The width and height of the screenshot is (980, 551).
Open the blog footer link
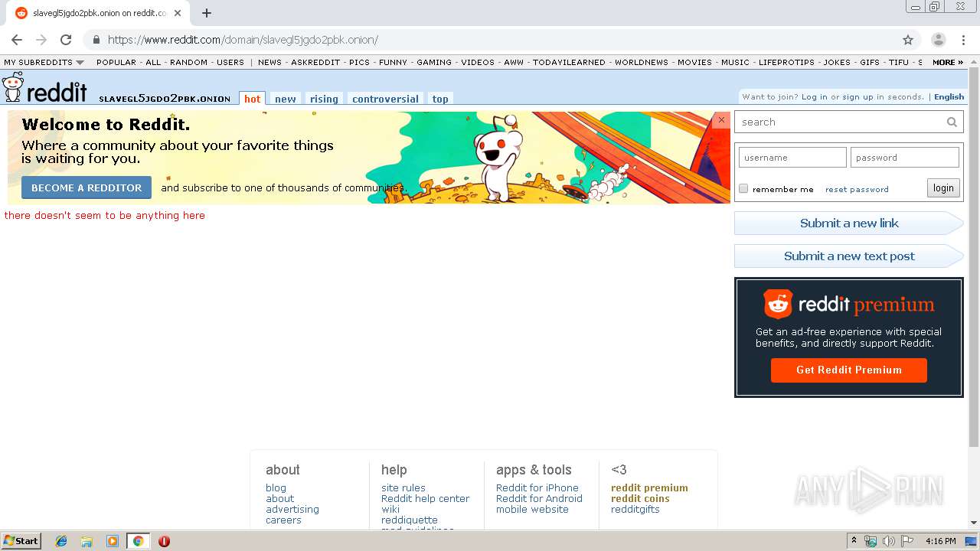[276, 487]
